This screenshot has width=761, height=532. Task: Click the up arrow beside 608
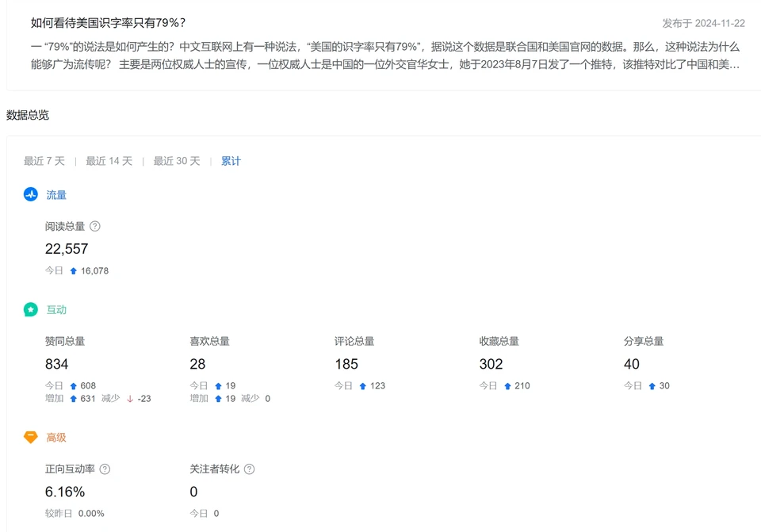pyautogui.click(x=73, y=386)
